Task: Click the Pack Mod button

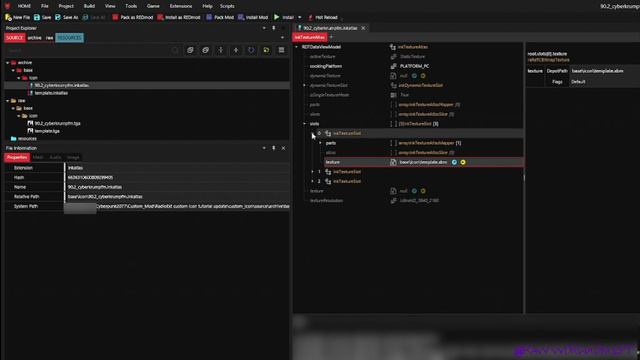Action: click(220, 17)
